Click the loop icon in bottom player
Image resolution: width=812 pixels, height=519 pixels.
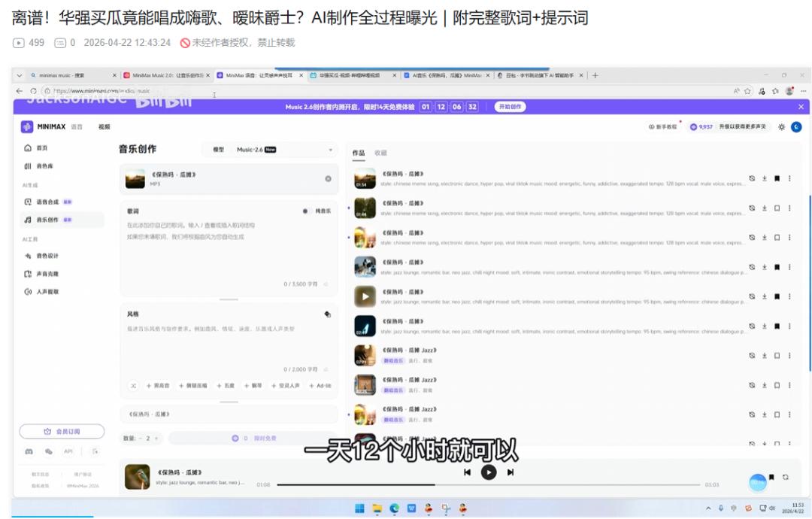tap(786, 477)
